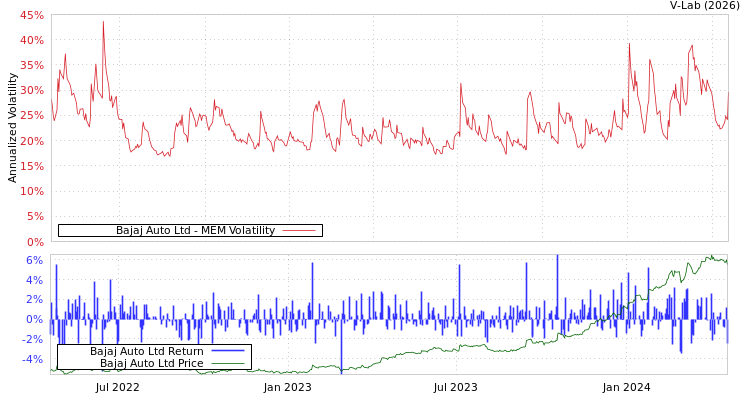This screenshot has height=400, width=750.
Task: Click the 35% volatility axis label
Action: (31, 66)
